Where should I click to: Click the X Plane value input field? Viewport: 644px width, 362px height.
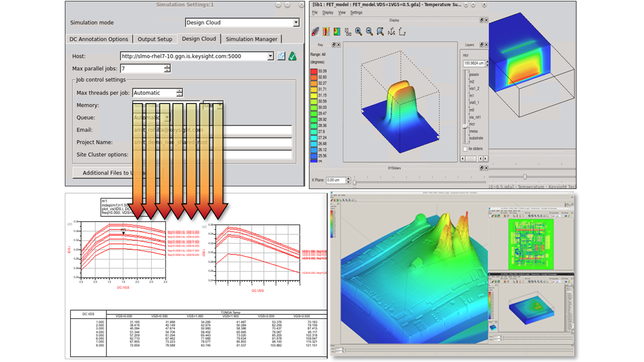335,180
